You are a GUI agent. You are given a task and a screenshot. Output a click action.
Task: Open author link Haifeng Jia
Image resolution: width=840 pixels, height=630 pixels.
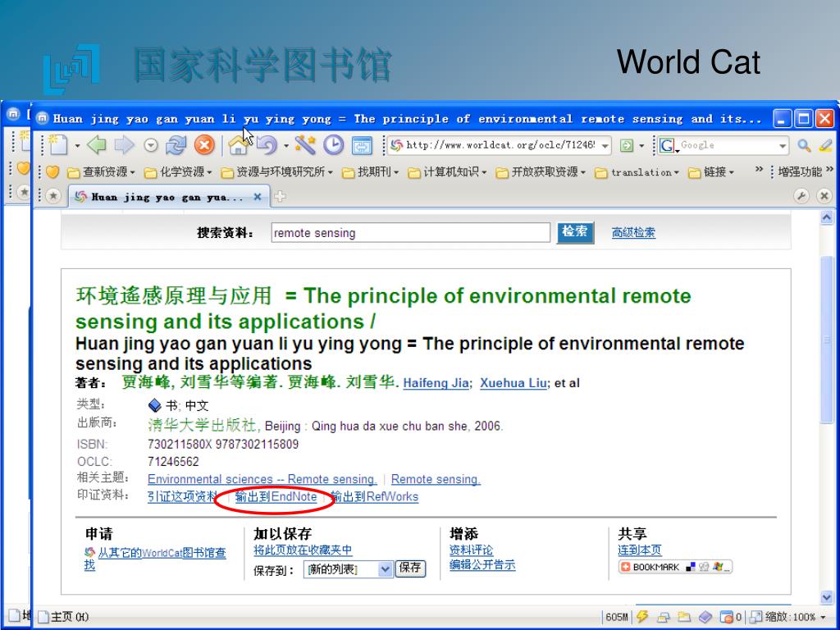pyautogui.click(x=436, y=383)
